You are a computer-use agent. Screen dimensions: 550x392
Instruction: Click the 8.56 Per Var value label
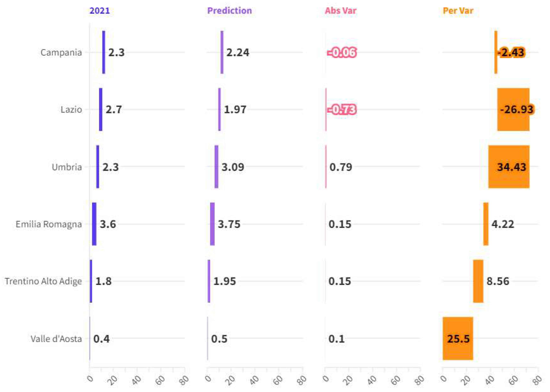[x=498, y=281]
